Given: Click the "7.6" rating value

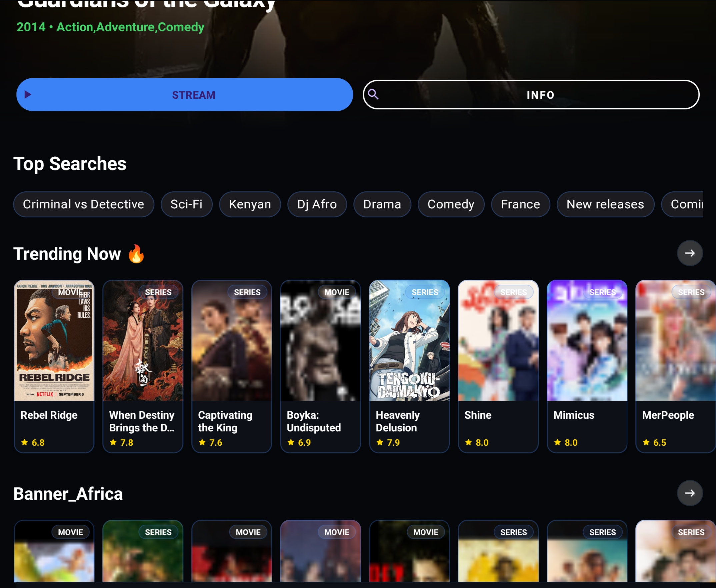Looking at the screenshot, I should pos(216,443).
